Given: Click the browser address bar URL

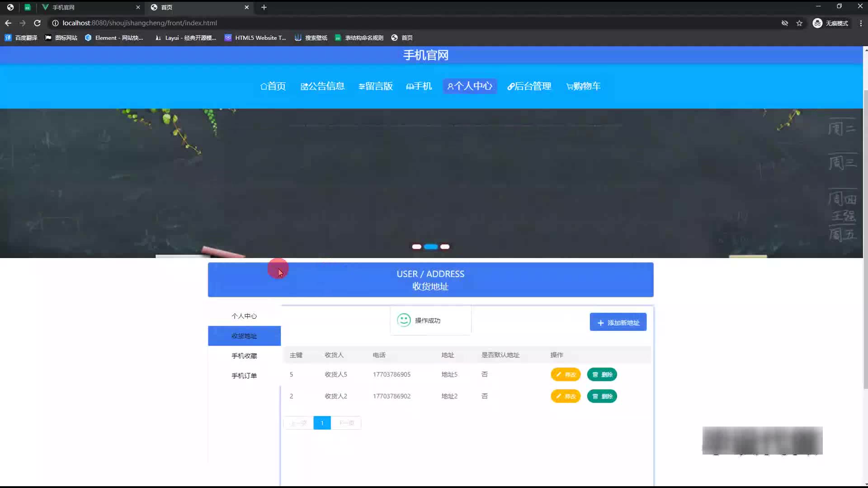Looking at the screenshot, I should 140,23.
